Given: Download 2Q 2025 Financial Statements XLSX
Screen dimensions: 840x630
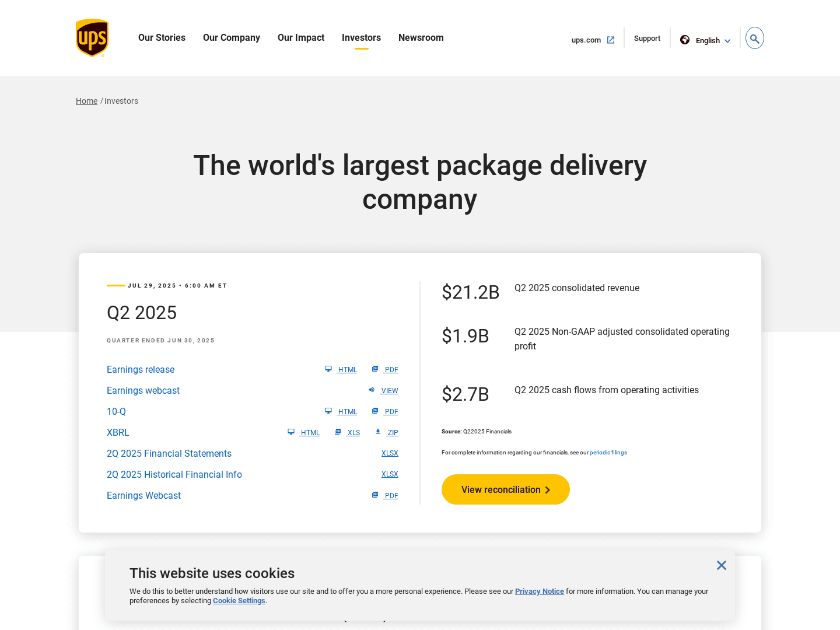Looking at the screenshot, I should click(x=390, y=453).
